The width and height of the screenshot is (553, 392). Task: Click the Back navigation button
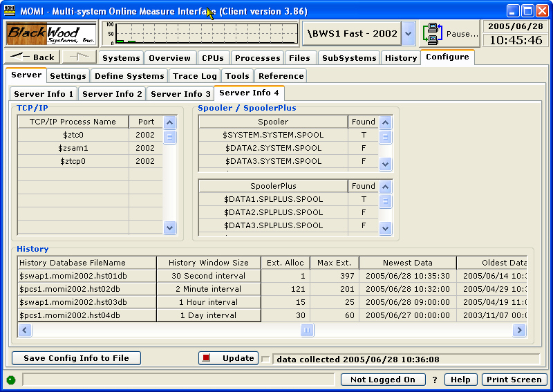click(x=32, y=57)
